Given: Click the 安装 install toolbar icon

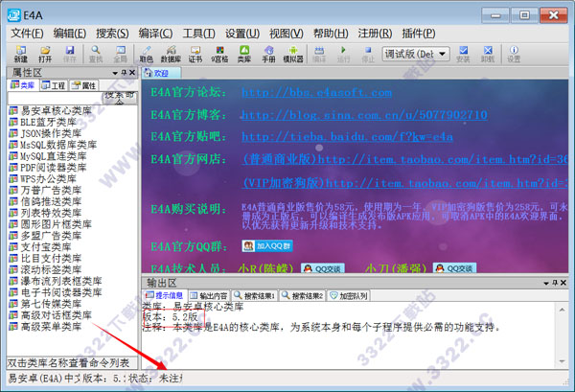Looking at the screenshot, I should [x=463, y=55].
